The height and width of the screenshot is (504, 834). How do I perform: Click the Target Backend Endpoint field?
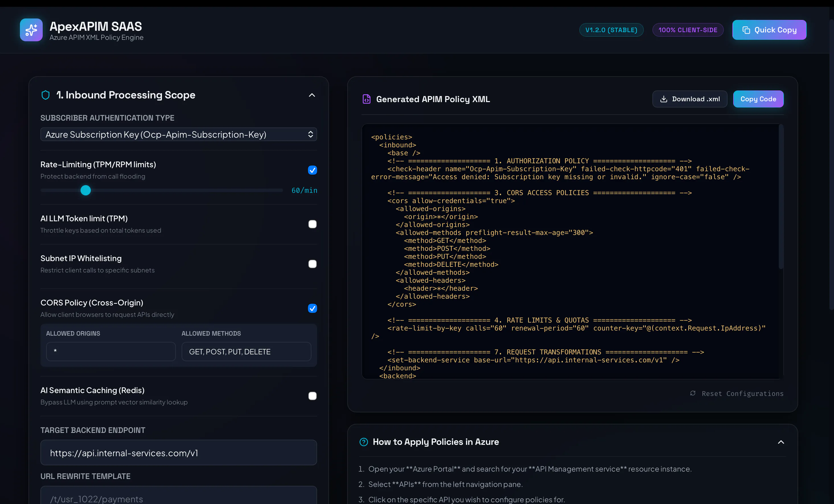click(x=179, y=453)
